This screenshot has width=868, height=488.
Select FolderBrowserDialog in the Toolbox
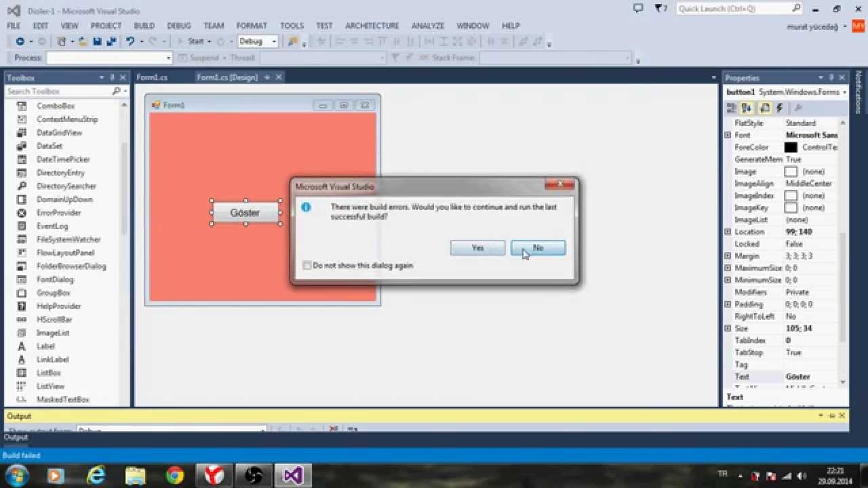(71, 266)
